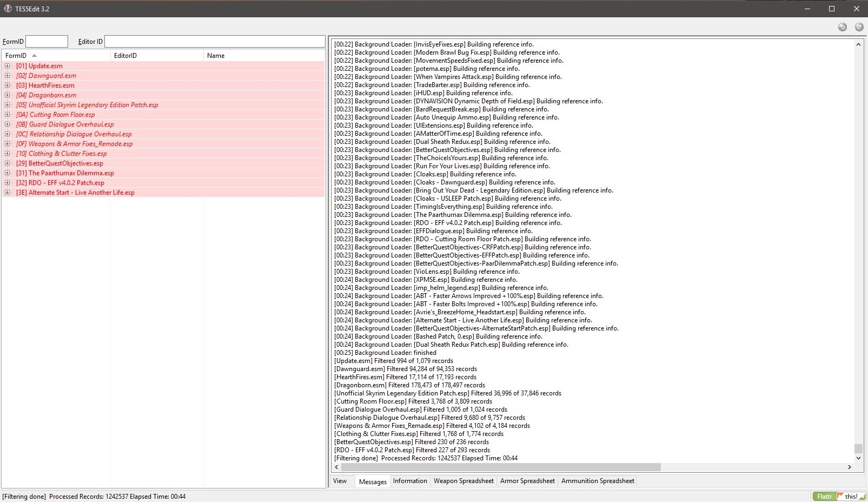Click the XPMSE.esp building reference info line
868x502 pixels.
click(x=426, y=280)
